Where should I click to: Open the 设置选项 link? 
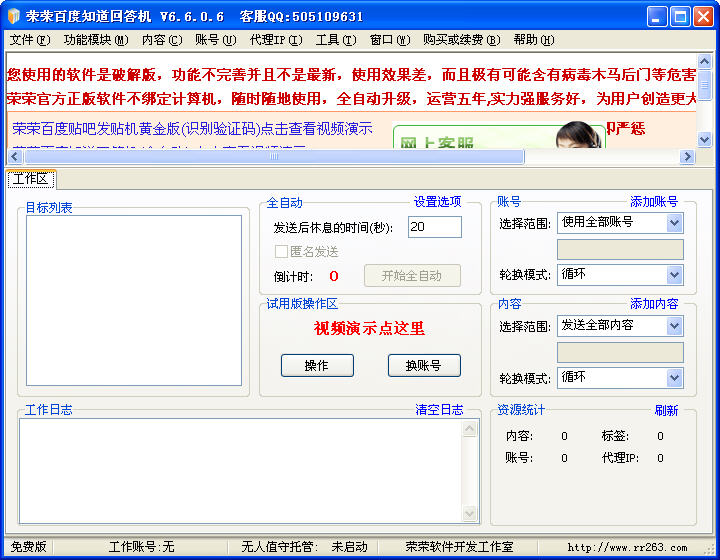pyautogui.click(x=437, y=202)
